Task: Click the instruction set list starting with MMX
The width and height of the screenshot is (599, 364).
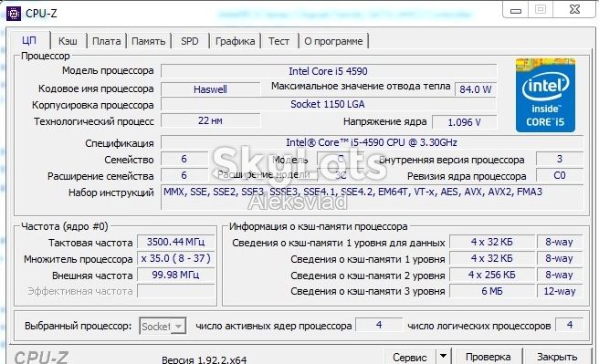Action: (x=372, y=197)
